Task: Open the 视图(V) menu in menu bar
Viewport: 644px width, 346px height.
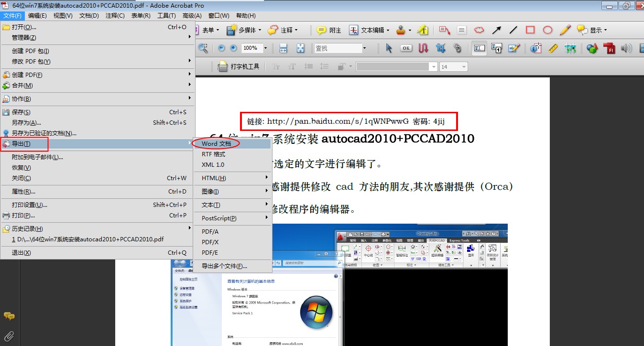Action: pyautogui.click(x=63, y=16)
